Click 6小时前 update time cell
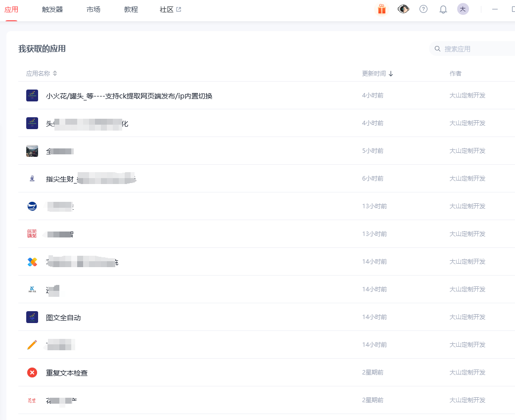The height and width of the screenshot is (420, 515). [373, 178]
